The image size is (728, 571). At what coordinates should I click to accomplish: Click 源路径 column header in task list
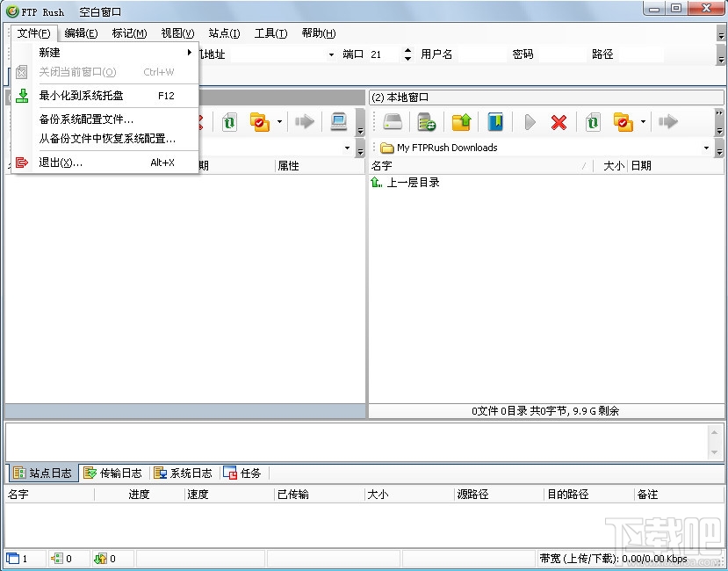coord(499,495)
